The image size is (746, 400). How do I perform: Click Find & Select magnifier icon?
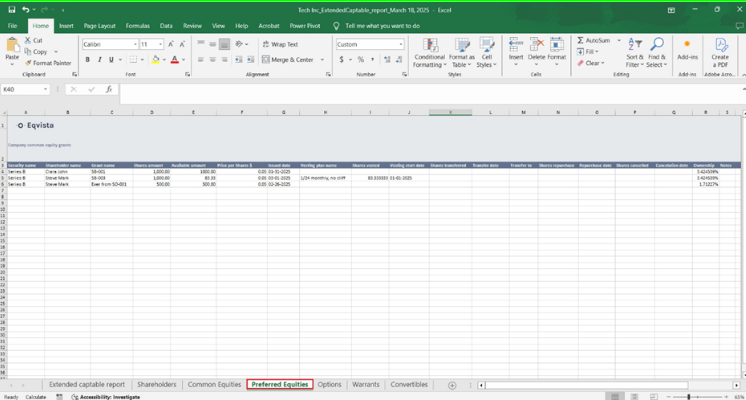tap(657, 45)
